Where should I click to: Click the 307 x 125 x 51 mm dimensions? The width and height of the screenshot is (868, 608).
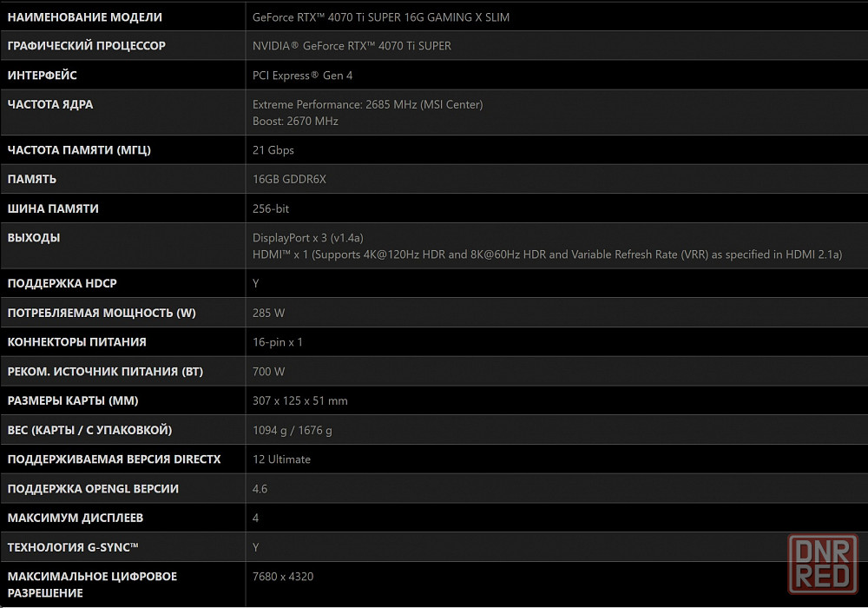click(300, 401)
